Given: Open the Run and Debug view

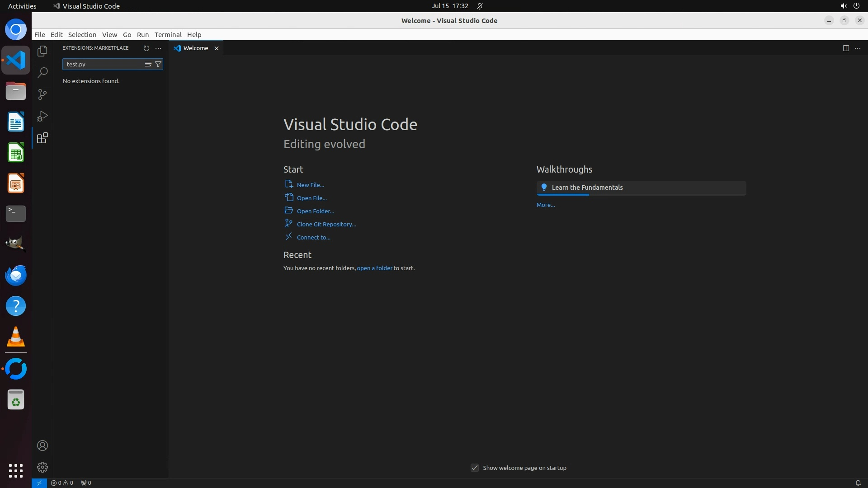Looking at the screenshot, I should click(x=42, y=116).
